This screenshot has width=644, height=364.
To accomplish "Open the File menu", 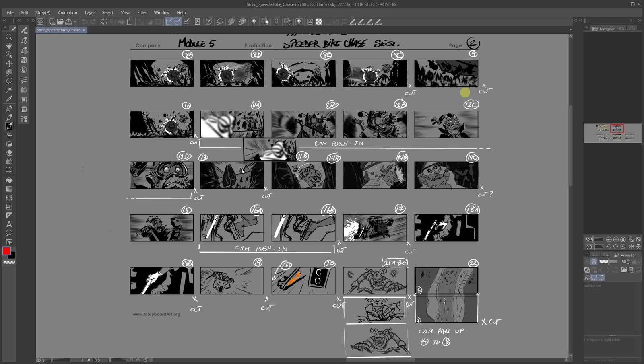I will (10, 12).
